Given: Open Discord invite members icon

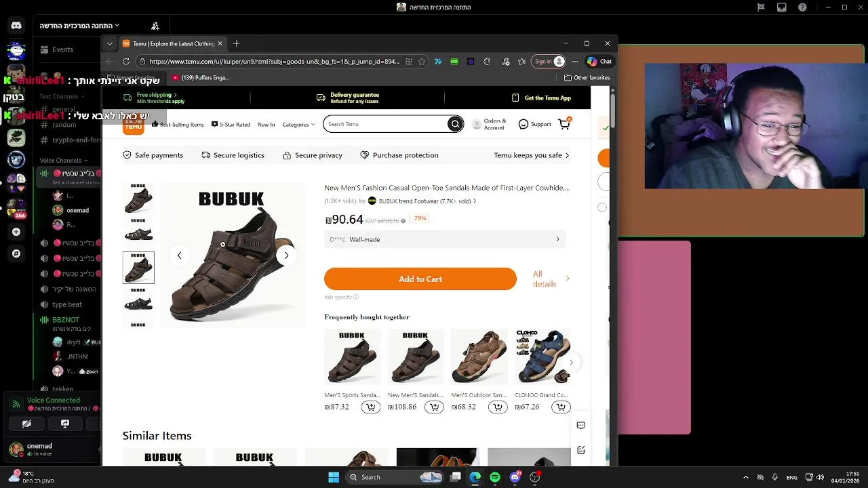Looking at the screenshot, I should pyautogui.click(x=155, y=26).
